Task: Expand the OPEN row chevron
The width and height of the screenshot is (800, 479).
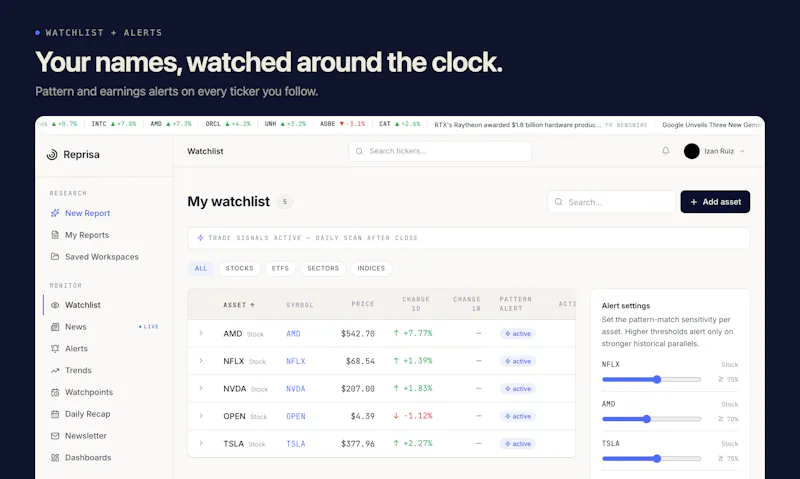Action: pos(201,416)
